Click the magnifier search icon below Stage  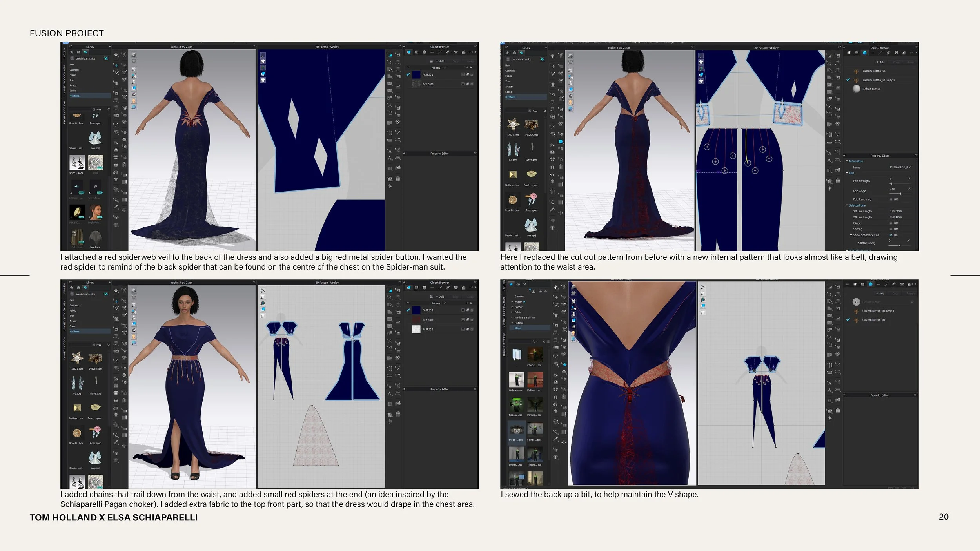[534, 341]
